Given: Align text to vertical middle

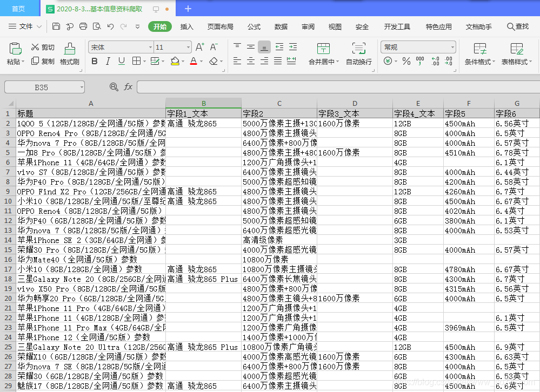Looking at the screenshot, I should [251, 46].
